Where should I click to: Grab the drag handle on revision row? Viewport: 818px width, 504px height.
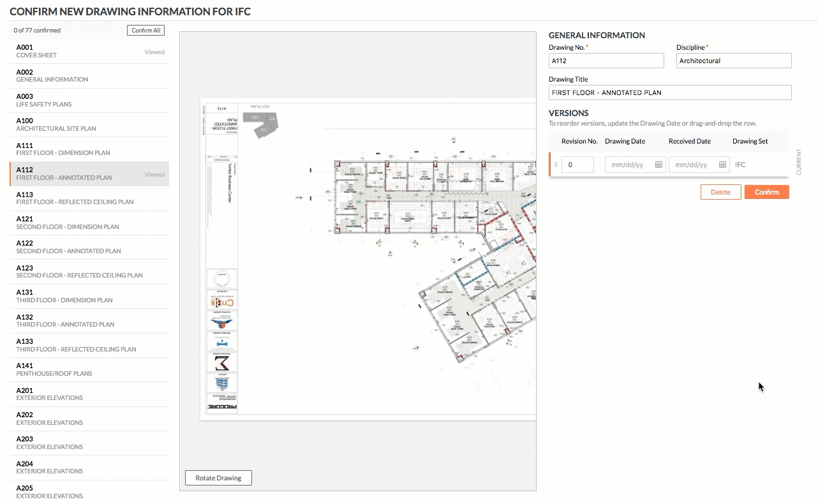tap(556, 165)
